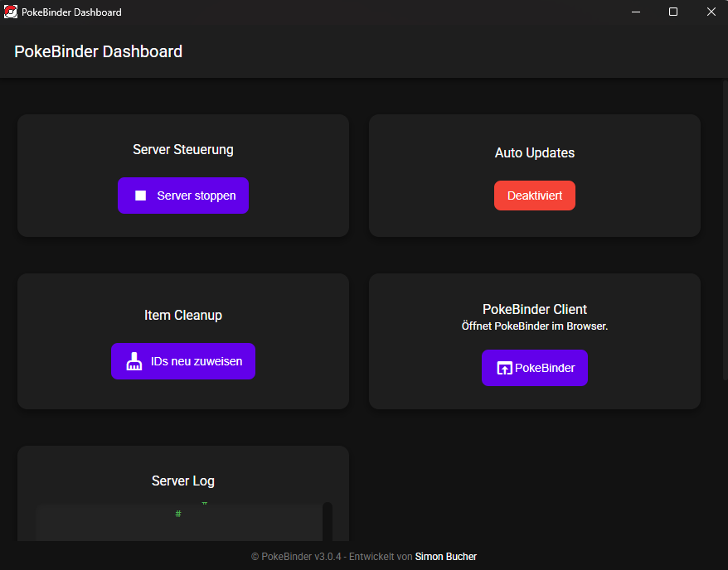Click the PokeBinder app icon in the title bar
Image resolution: width=728 pixels, height=570 pixels.
(x=10, y=12)
